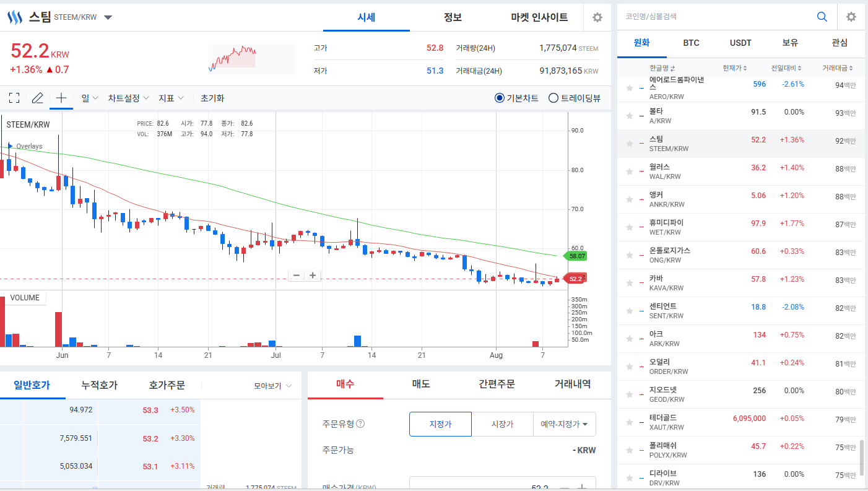
Task: Star the ARK/KRW 아크 row
Action: [630, 339]
